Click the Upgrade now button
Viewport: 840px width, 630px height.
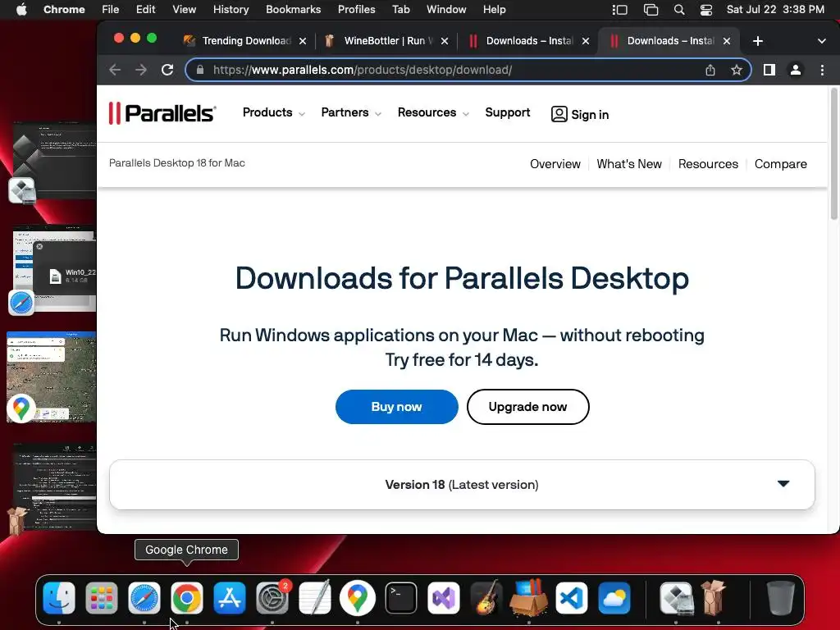(x=527, y=407)
